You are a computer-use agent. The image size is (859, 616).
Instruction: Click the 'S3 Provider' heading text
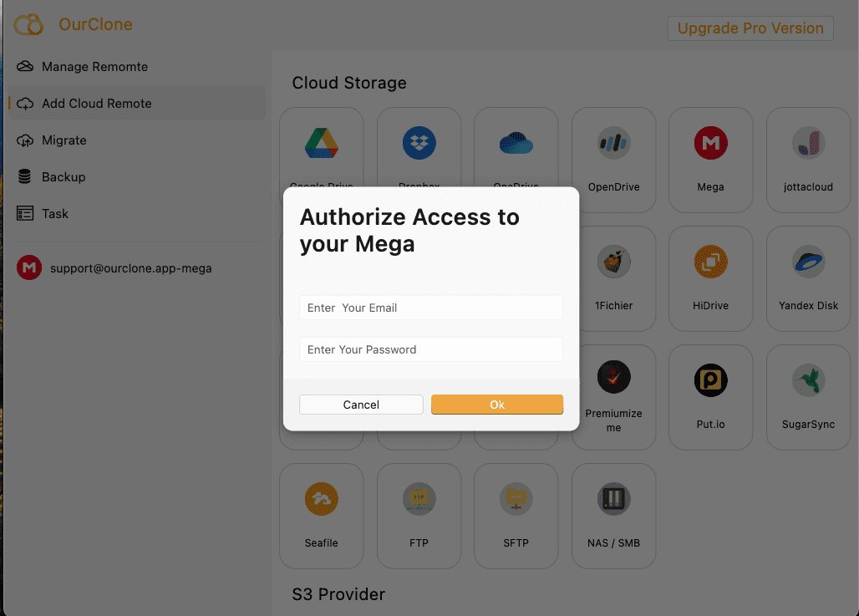[338, 594]
